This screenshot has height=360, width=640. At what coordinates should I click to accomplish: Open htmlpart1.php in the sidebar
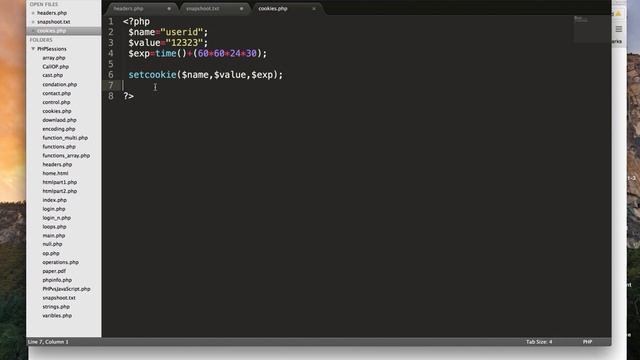(60, 182)
